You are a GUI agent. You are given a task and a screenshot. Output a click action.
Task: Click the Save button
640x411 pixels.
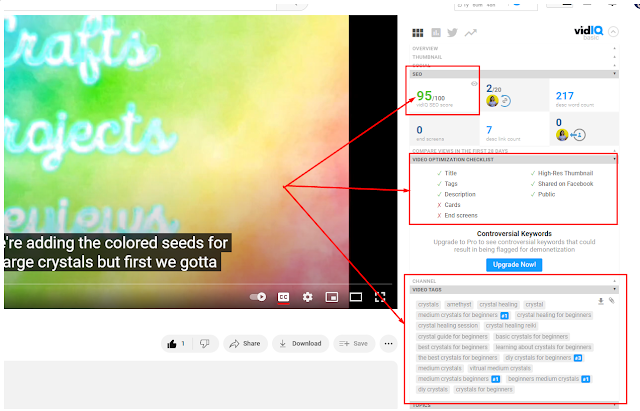click(354, 344)
